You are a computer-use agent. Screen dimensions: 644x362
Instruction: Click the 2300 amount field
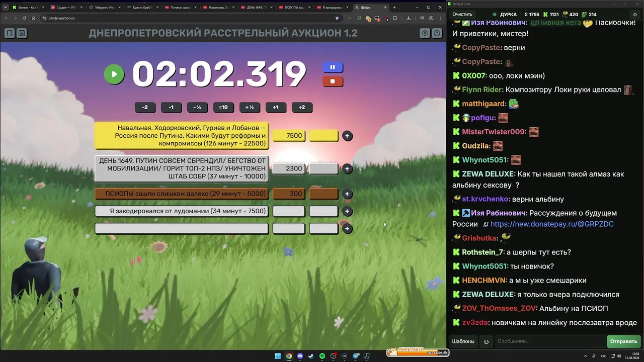click(x=289, y=168)
